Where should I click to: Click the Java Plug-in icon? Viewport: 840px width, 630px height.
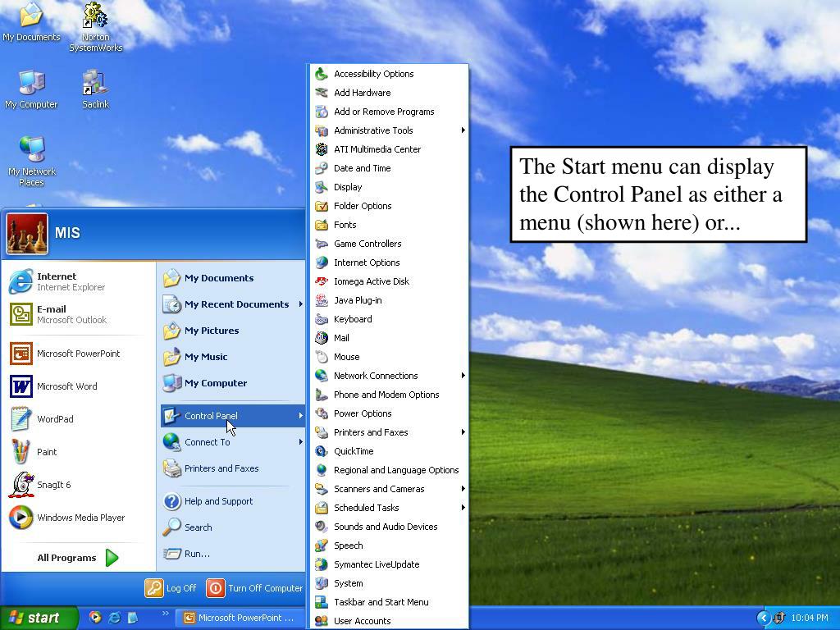pyautogui.click(x=322, y=300)
